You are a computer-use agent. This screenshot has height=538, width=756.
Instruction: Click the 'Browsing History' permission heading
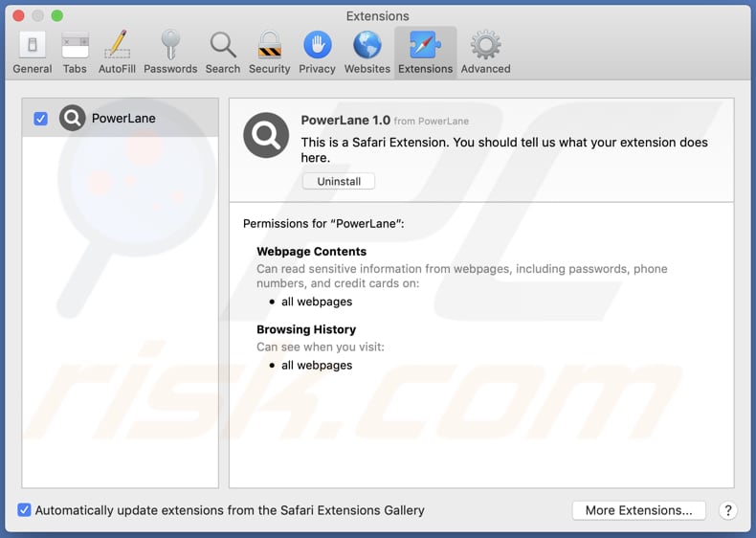tap(306, 329)
